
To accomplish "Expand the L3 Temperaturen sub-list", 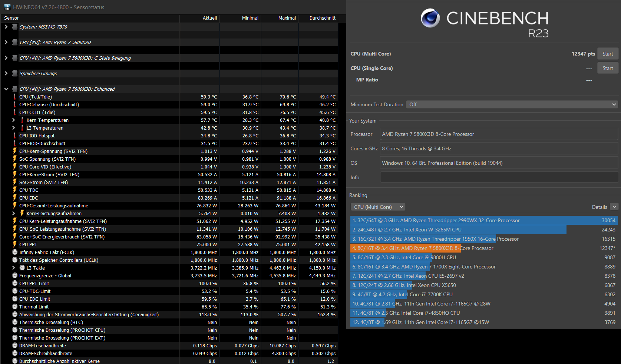I will coord(13,128).
